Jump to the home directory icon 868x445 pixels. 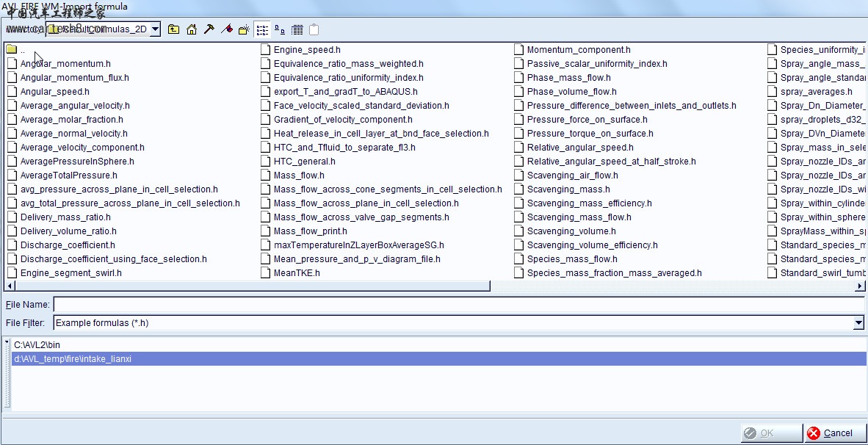(x=192, y=29)
